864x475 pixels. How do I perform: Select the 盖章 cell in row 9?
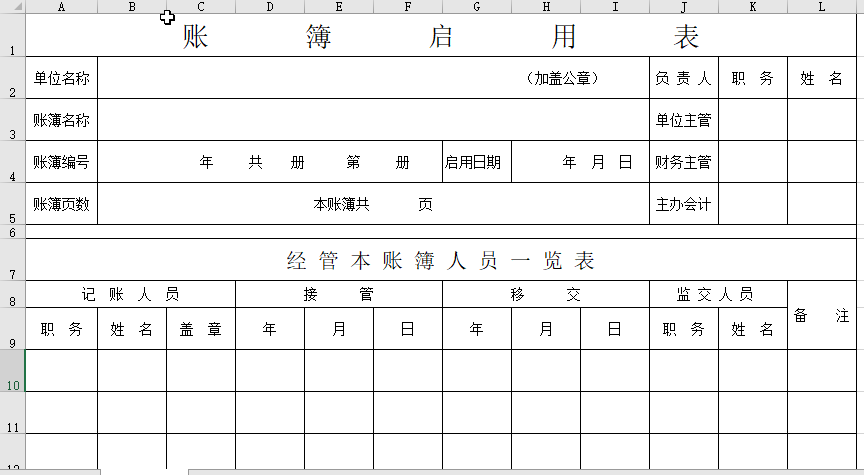pyautogui.click(x=200, y=329)
